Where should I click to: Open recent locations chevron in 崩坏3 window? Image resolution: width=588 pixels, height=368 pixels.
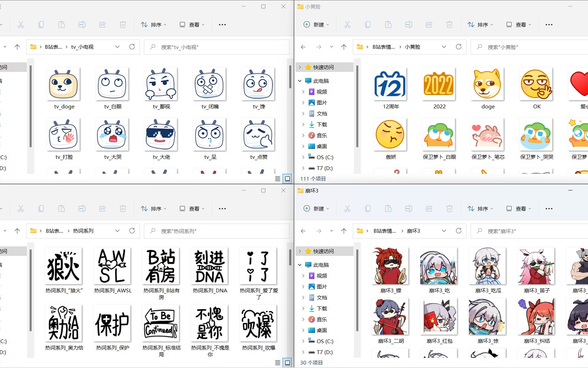[x=331, y=231]
